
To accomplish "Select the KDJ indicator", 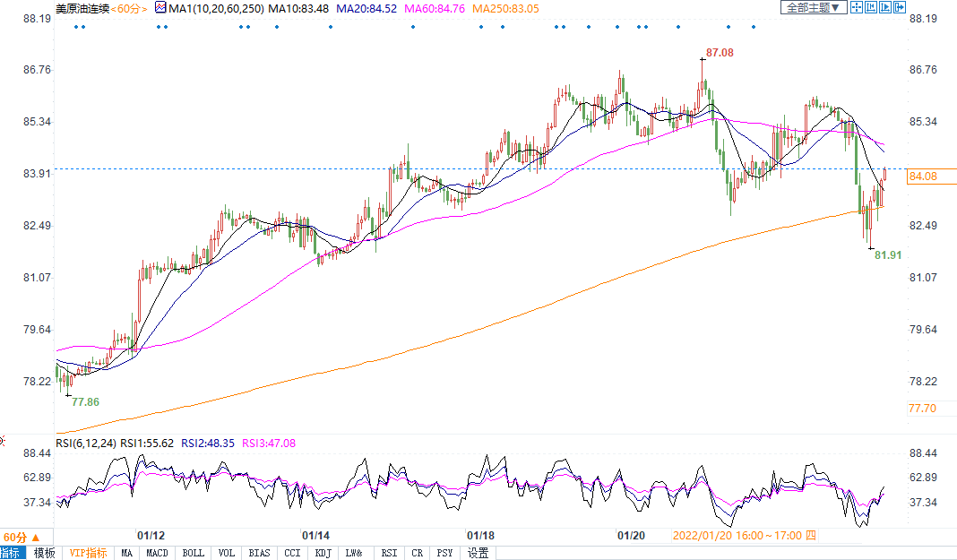I will click(323, 553).
